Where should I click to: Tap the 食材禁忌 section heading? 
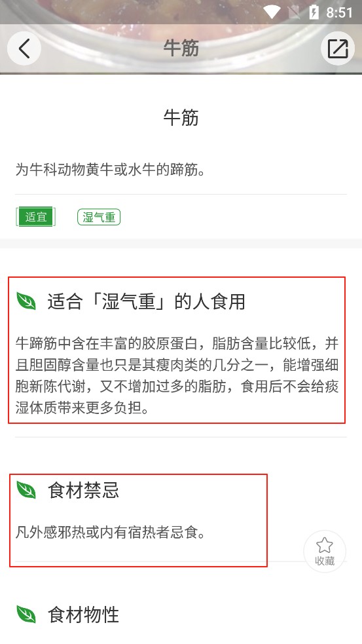83,490
